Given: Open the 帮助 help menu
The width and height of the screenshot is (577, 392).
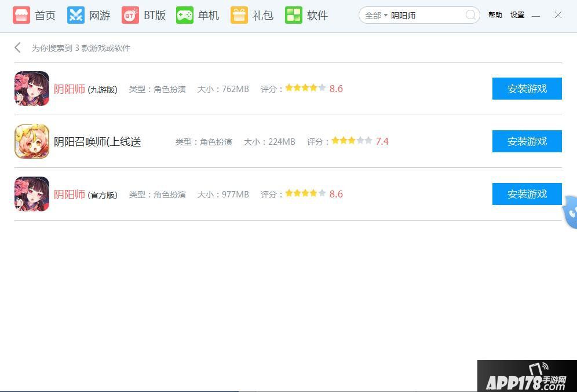Looking at the screenshot, I should pos(495,15).
